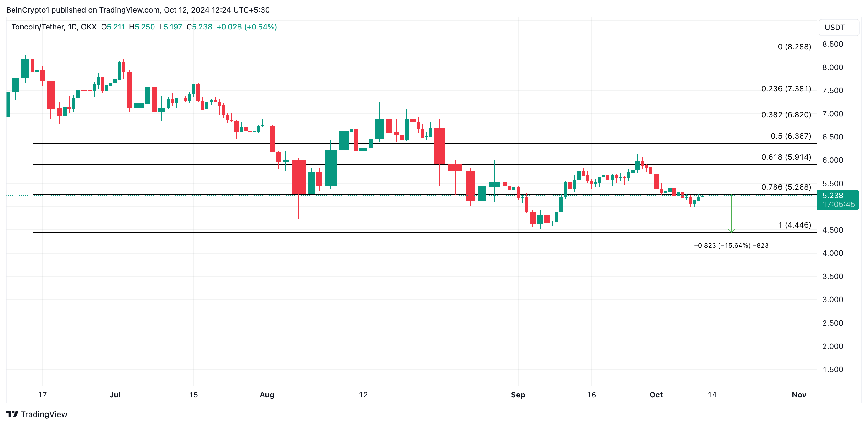Select the 0.618 (5.914) Fibonacci label
Viewport: 868px width, 425px height.
(786, 157)
